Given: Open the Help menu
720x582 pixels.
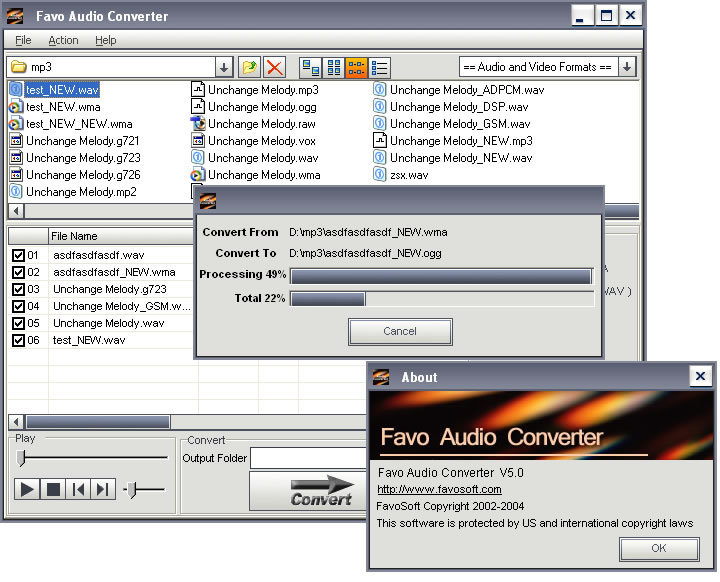Looking at the screenshot, I should [106, 40].
